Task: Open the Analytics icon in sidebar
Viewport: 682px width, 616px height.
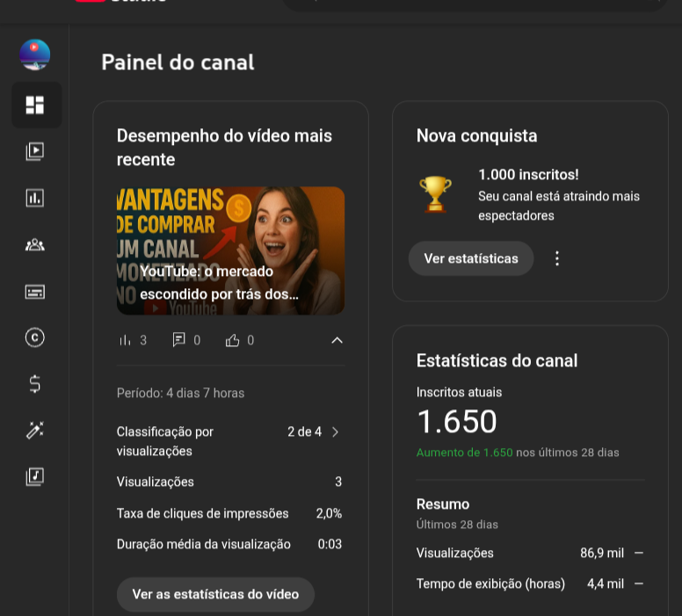Action: point(35,198)
